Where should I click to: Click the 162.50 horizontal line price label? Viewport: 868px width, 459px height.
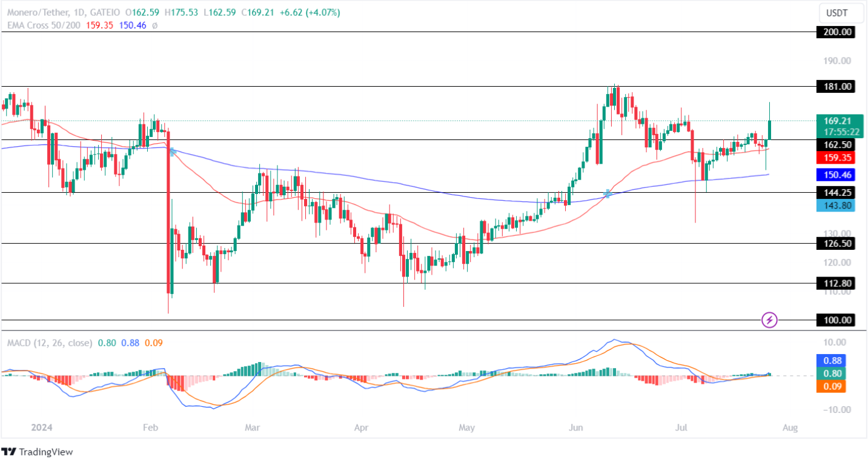[836, 146]
